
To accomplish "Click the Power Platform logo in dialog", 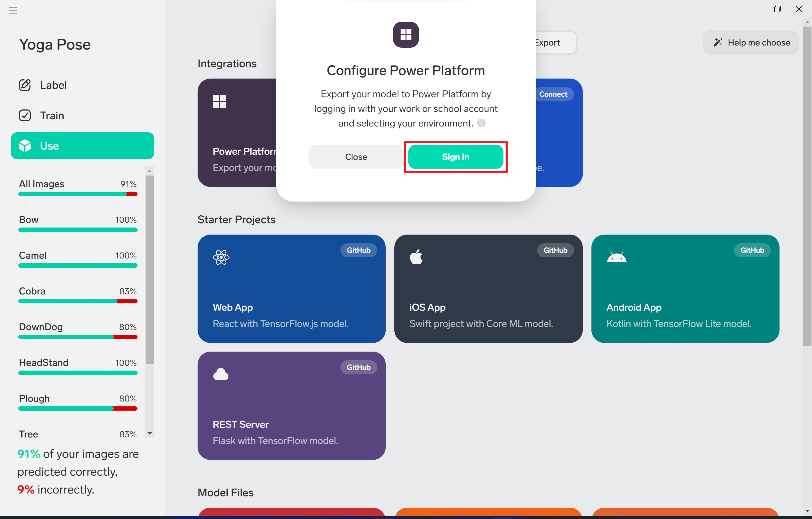I will click(x=406, y=34).
